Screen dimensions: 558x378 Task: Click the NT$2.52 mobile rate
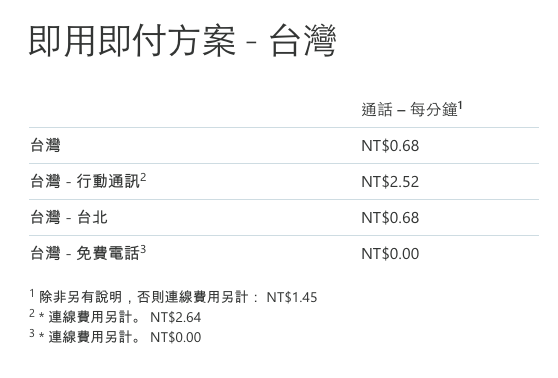390,182
